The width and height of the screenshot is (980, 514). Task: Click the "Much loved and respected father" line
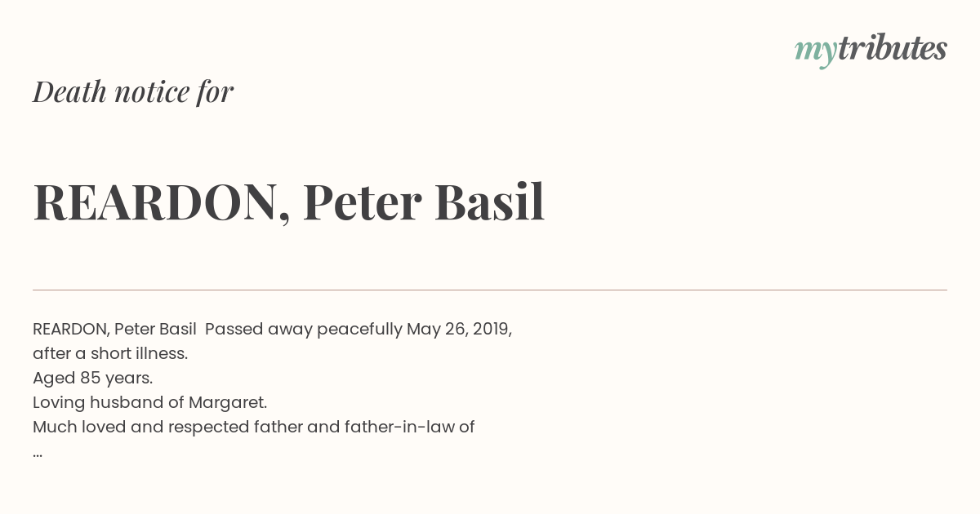tap(254, 427)
